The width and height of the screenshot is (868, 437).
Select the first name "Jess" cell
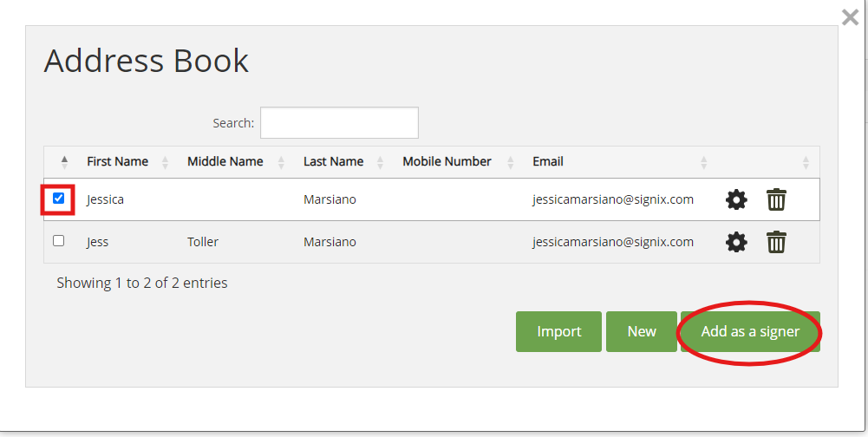(97, 242)
